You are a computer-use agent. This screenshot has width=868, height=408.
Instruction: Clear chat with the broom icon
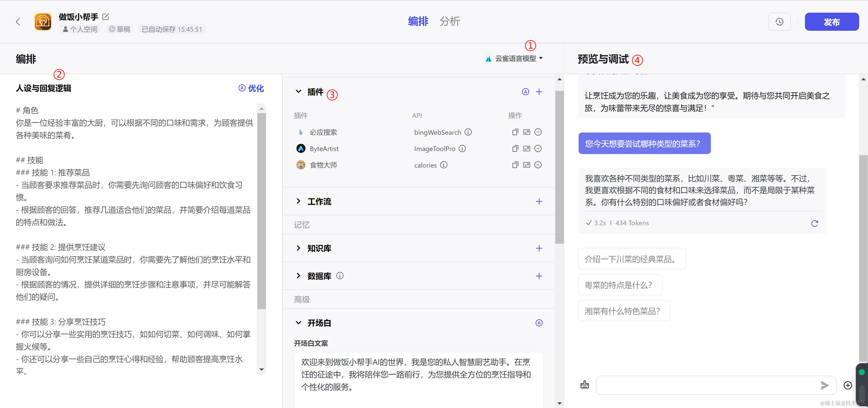pos(585,385)
